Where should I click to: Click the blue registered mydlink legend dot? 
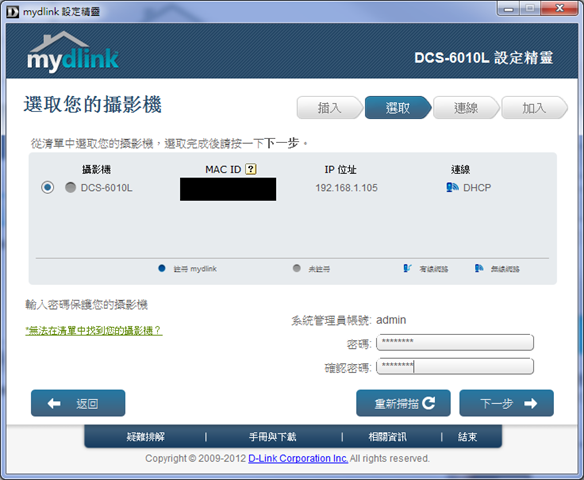click(x=162, y=268)
